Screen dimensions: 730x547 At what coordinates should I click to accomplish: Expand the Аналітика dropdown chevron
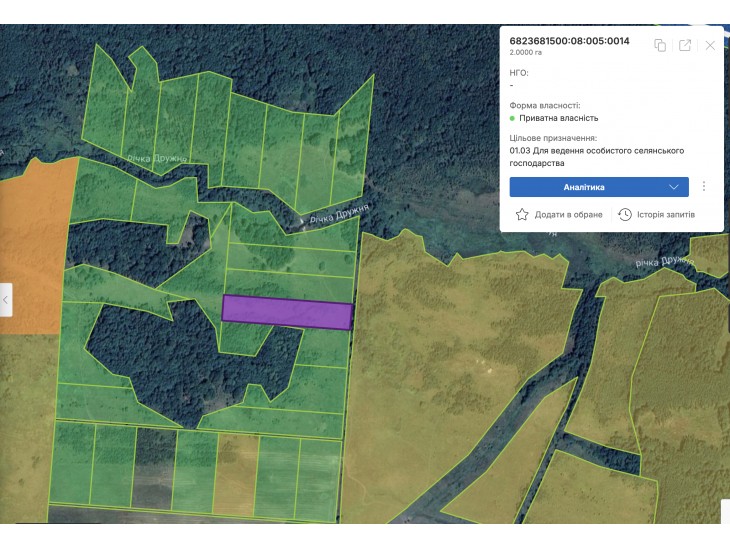pyautogui.click(x=674, y=187)
